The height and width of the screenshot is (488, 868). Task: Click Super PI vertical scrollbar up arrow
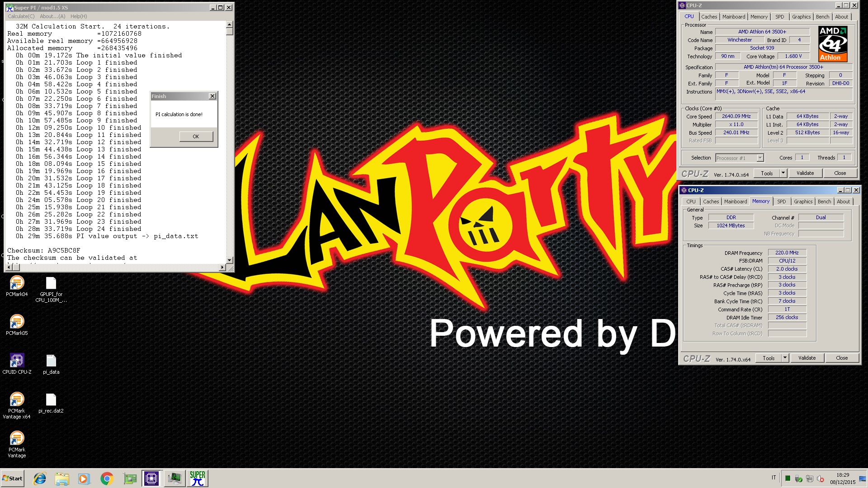[230, 24]
